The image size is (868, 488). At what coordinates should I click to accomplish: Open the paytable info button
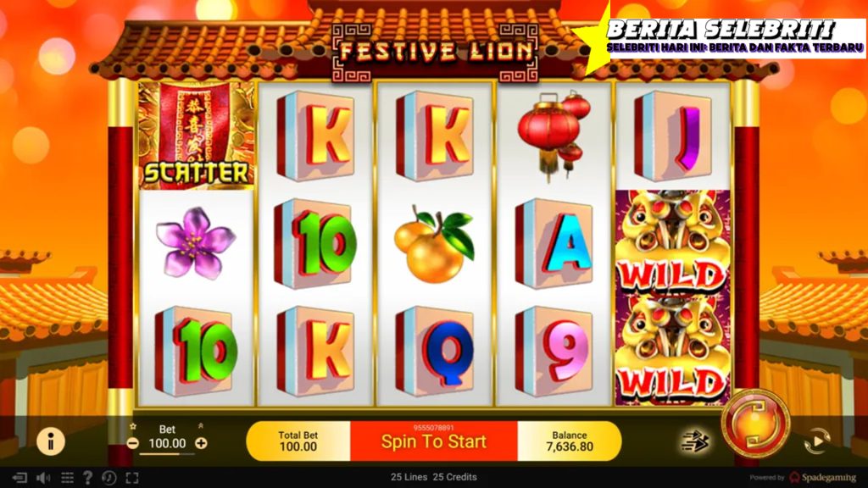(51, 441)
